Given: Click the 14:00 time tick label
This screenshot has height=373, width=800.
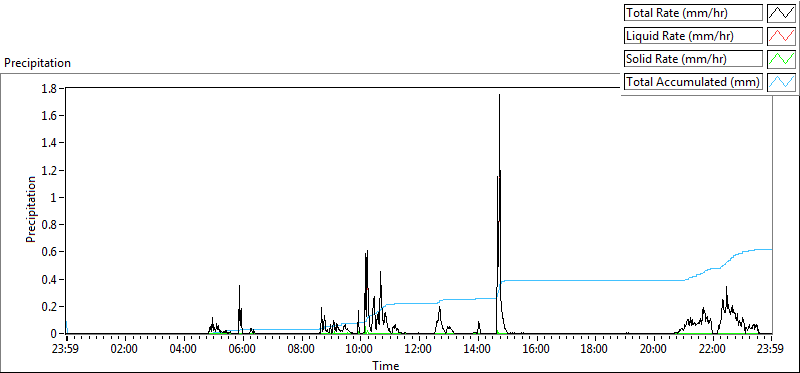Looking at the screenshot, I should [478, 350].
